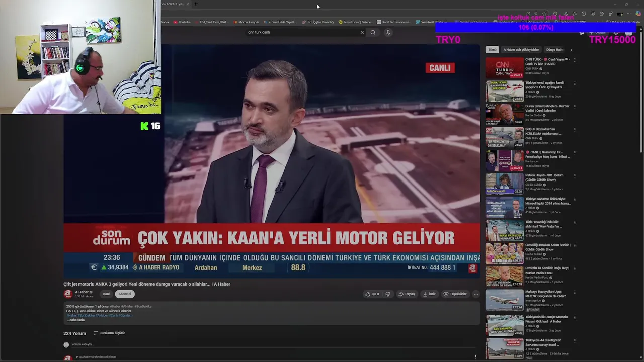The image size is (644, 362).
Task: Open 'Türkiye kendi uçağını kendi yapıyor' video
Action: pyautogui.click(x=545, y=85)
